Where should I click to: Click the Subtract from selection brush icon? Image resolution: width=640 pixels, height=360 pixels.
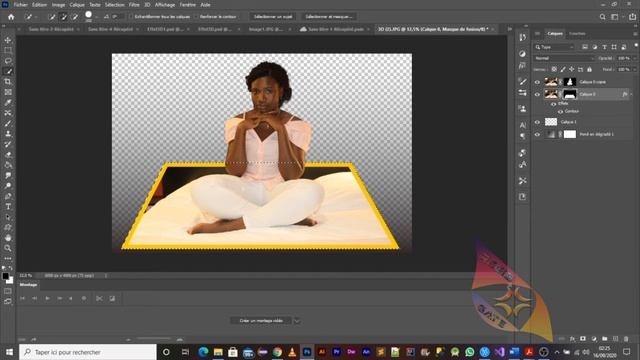(x=75, y=17)
